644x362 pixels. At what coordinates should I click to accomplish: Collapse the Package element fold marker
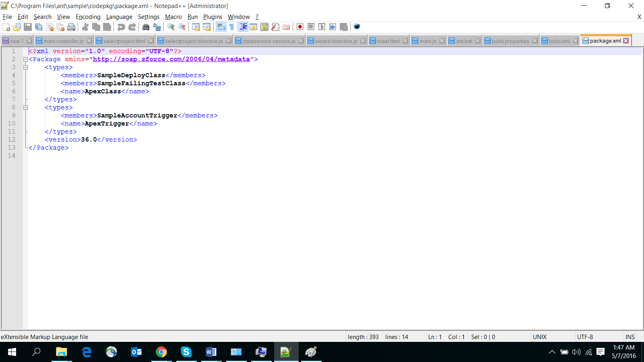25,59
